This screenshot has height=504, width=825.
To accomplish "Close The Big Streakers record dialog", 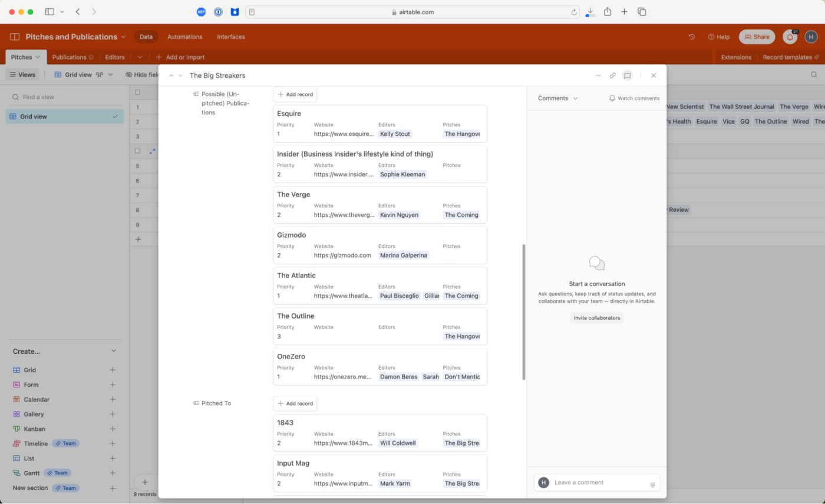I will point(654,75).
